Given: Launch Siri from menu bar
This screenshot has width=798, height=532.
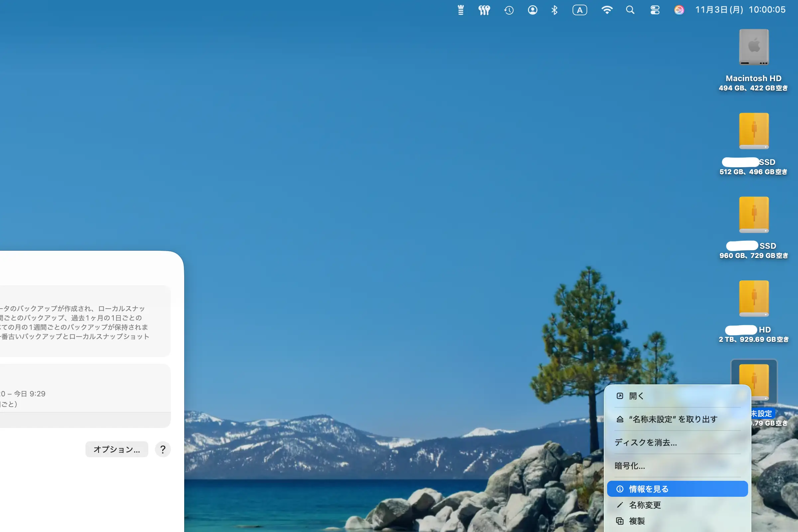Looking at the screenshot, I should point(679,10).
